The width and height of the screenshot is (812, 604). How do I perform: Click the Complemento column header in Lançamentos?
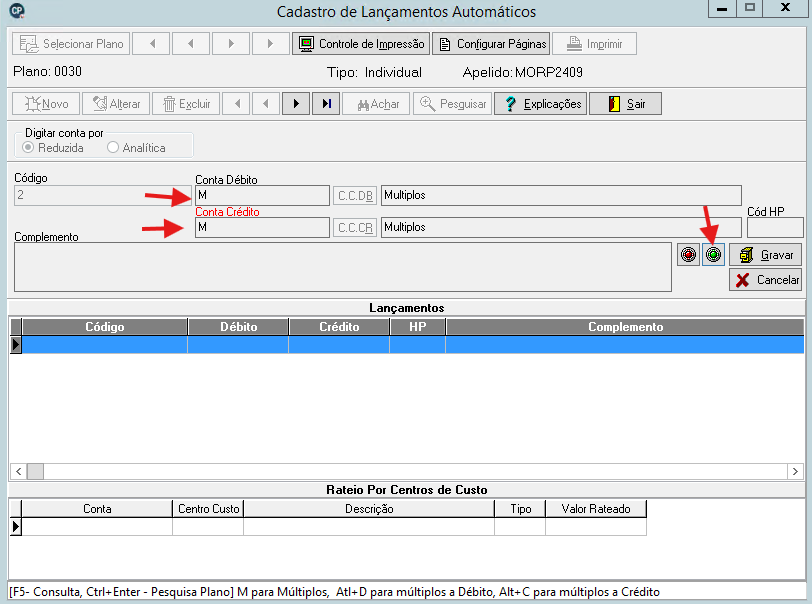[625, 327]
